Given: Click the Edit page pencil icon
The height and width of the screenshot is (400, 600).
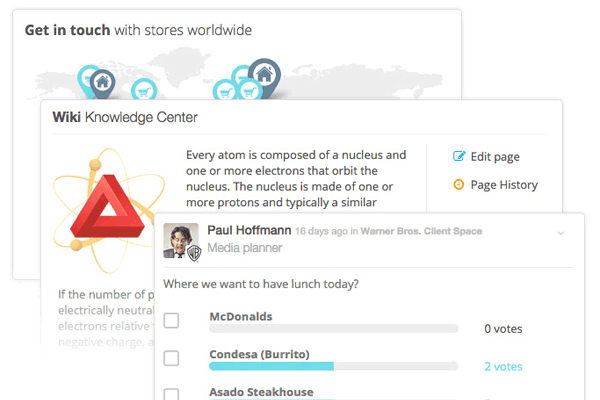Looking at the screenshot, I should pos(459,156).
